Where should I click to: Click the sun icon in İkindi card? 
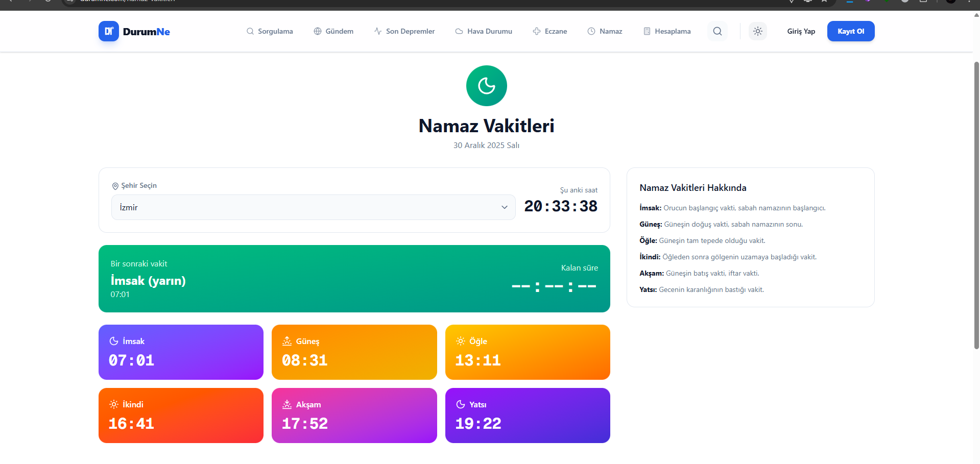click(x=114, y=404)
